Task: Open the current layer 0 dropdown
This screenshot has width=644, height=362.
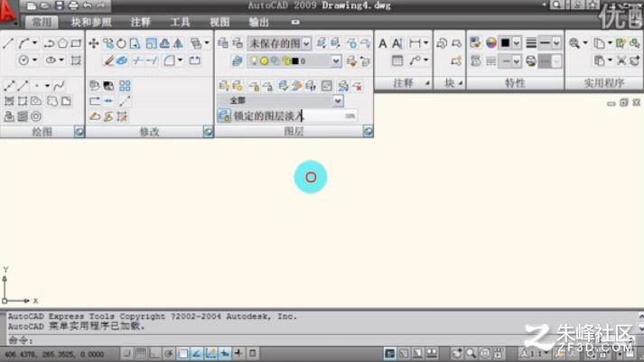Action: pos(336,60)
